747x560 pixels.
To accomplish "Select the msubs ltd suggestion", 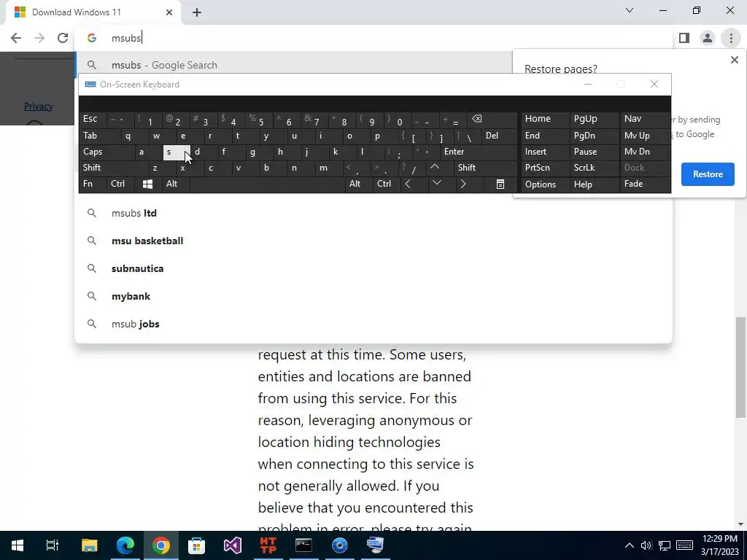I will click(373, 213).
